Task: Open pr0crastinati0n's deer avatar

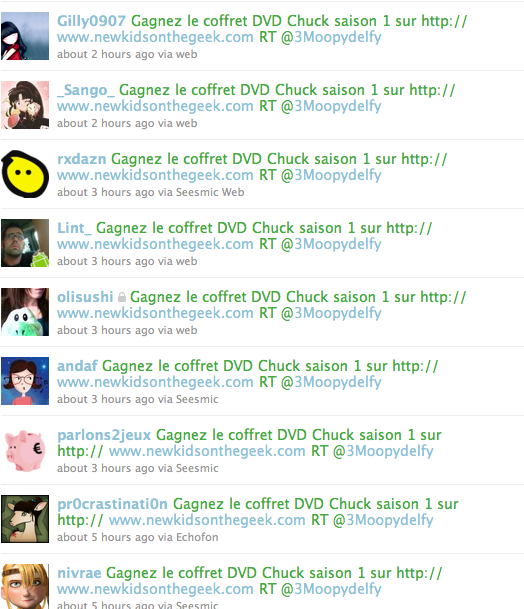Action: (x=25, y=519)
